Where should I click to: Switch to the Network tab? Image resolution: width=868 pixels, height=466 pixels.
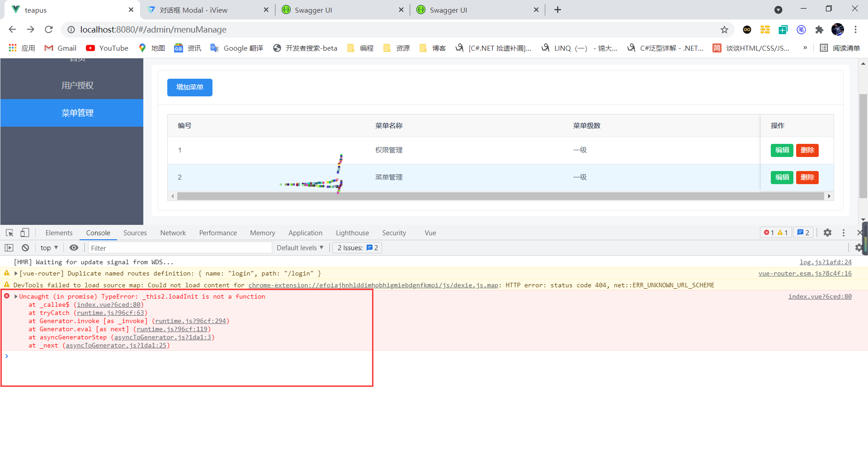pos(173,233)
